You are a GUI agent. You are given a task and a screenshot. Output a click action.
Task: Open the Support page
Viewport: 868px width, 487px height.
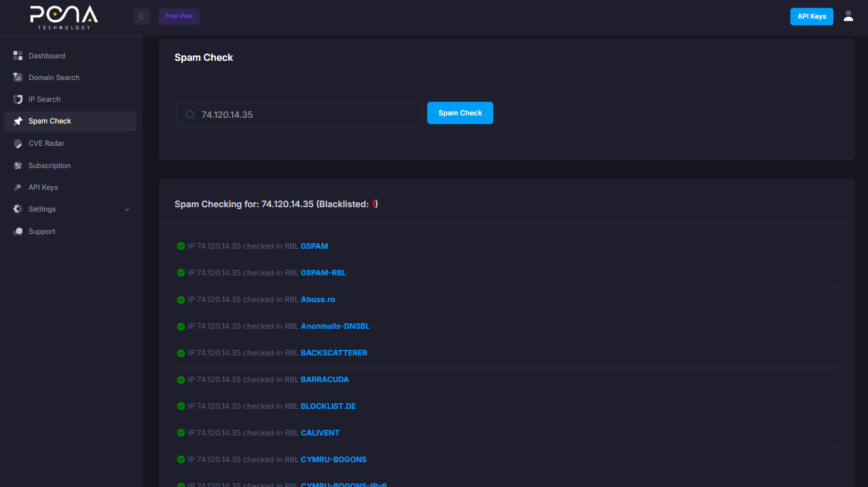coord(70,231)
